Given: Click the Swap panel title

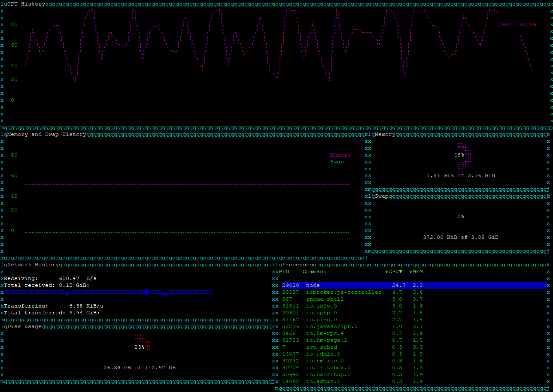Looking at the screenshot, I should click(x=382, y=196).
